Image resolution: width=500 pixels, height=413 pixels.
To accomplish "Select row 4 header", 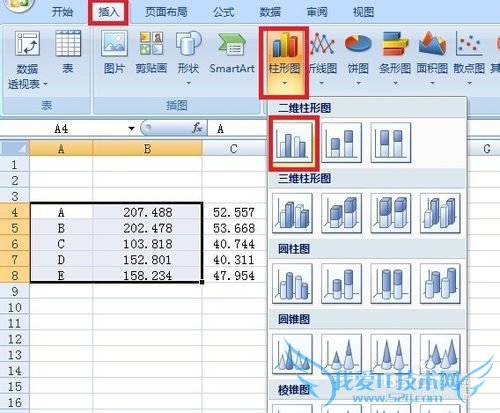I will click(14, 212).
